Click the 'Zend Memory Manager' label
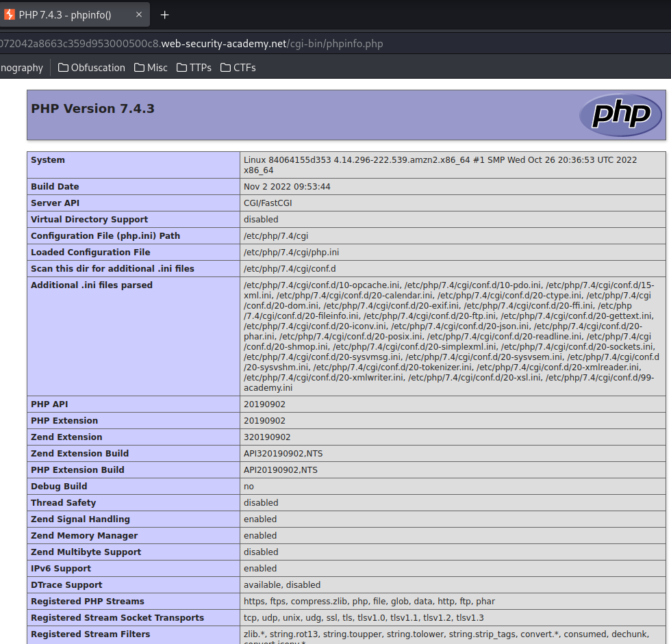Viewport: 671px width, 644px height. coord(84,535)
